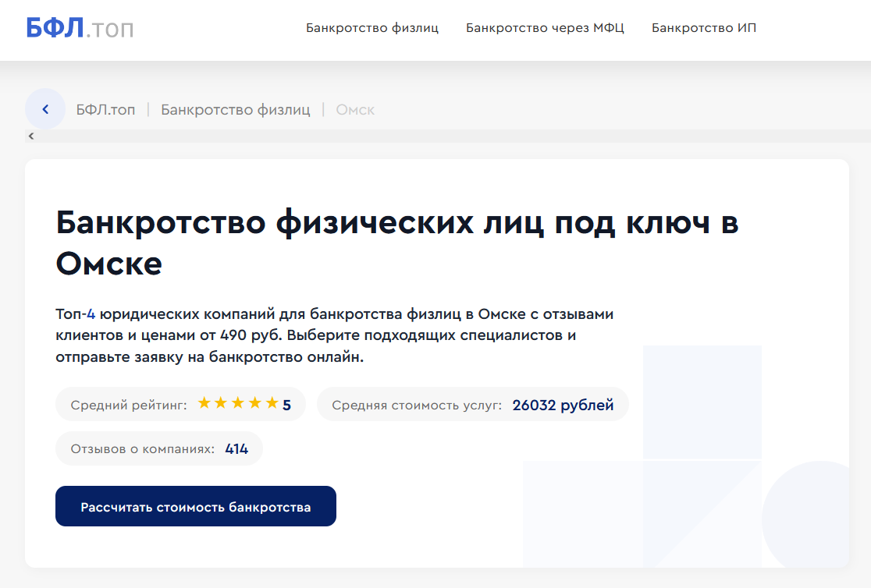
Task: Click the 414 reviews count value
Action: pyautogui.click(x=236, y=448)
